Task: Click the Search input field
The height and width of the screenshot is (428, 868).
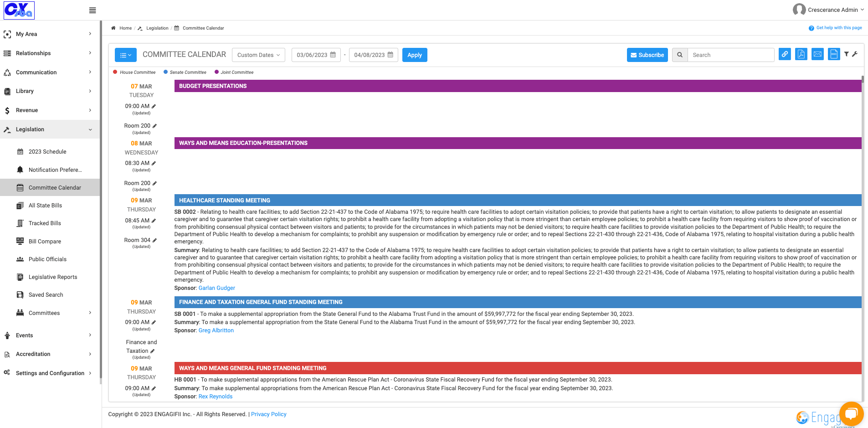Action: coord(731,55)
